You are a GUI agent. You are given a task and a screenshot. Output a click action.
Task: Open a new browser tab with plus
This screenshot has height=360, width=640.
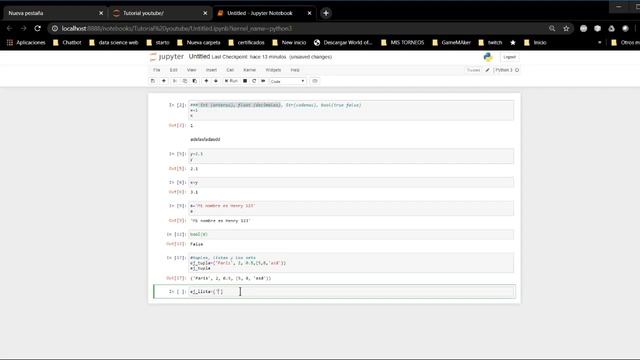tap(326, 13)
